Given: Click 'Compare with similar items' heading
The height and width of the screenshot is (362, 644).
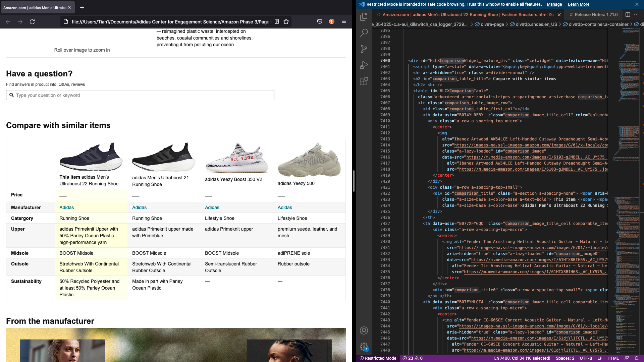Looking at the screenshot, I should click(58, 125).
